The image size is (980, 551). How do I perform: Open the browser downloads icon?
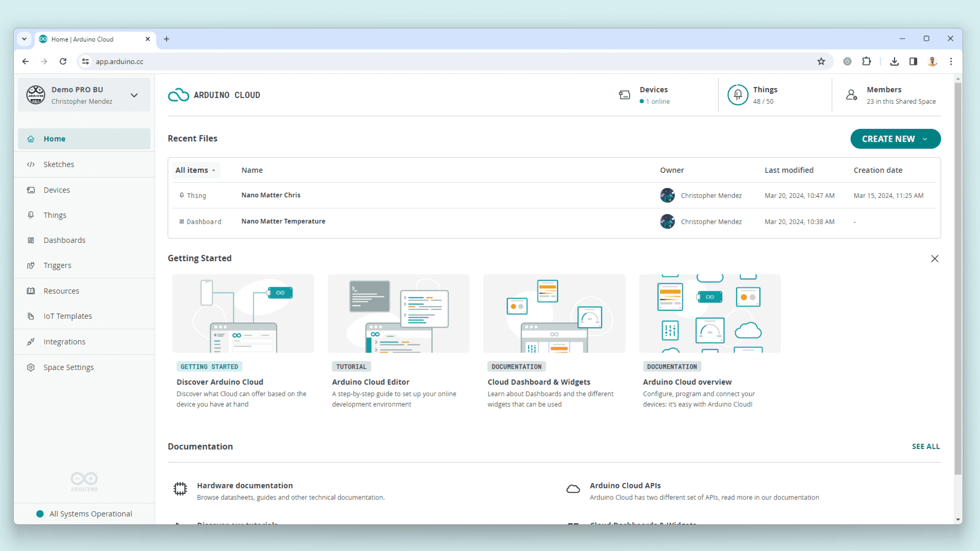coord(894,62)
